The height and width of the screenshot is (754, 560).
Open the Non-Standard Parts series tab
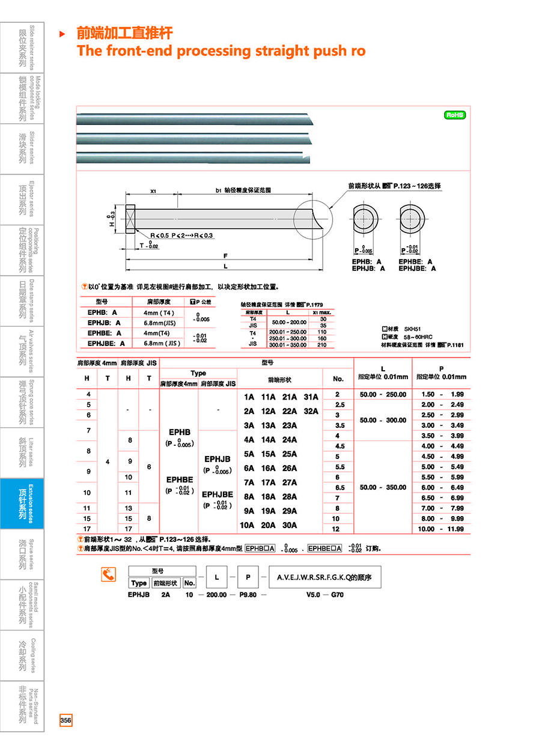(x=22, y=705)
